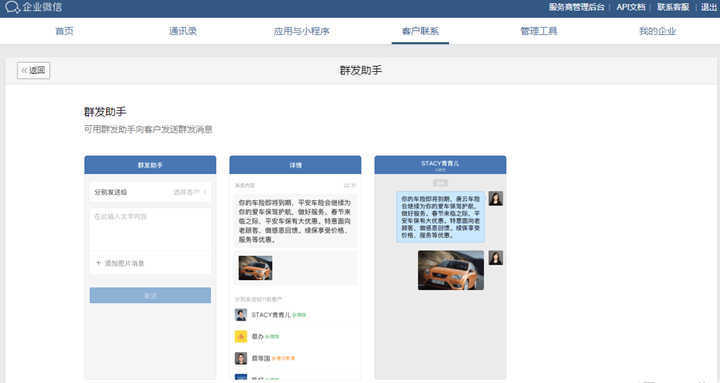Click the STACY青青儿 chat panel header
The width and height of the screenshot is (720, 383).
point(440,165)
